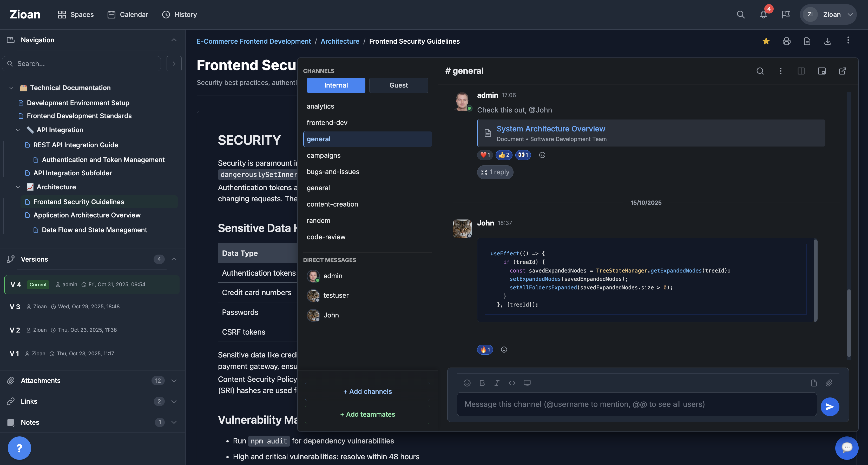Attach a file to the channel message

pos(829,383)
